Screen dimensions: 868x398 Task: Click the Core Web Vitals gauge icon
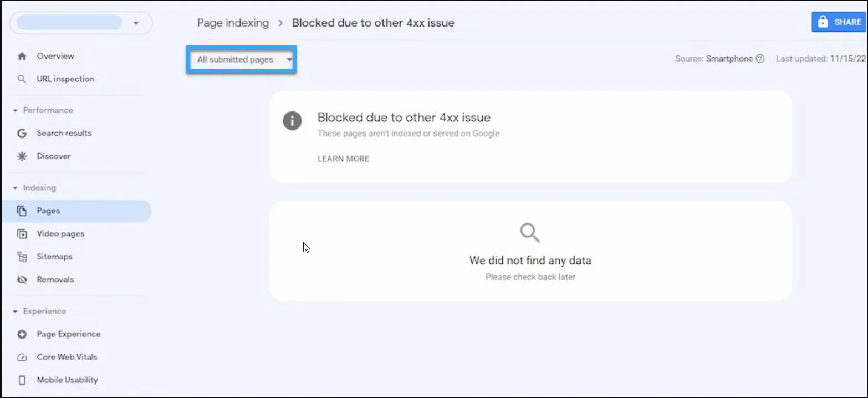point(22,358)
